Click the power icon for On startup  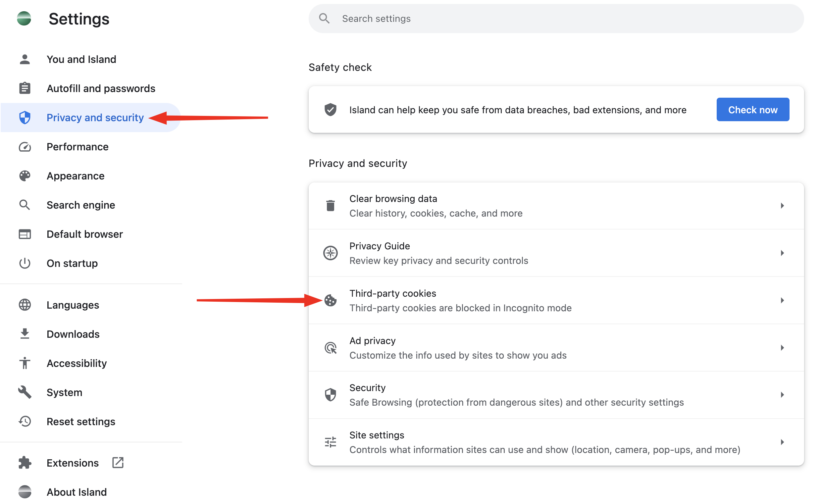(x=25, y=263)
